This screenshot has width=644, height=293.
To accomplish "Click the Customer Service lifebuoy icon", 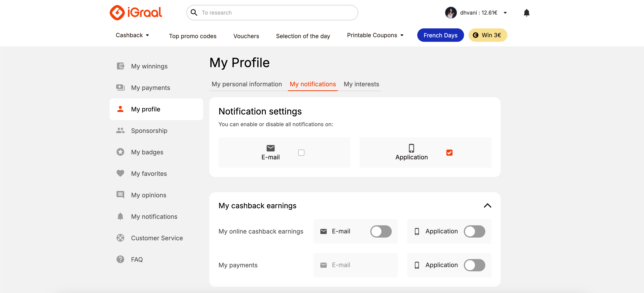I will [x=120, y=238].
